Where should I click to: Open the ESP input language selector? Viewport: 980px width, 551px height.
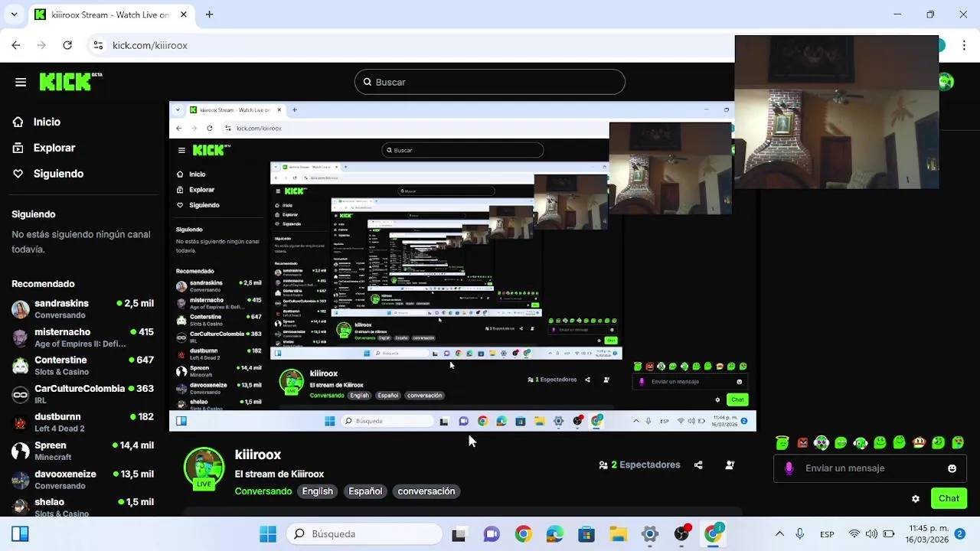coord(827,534)
